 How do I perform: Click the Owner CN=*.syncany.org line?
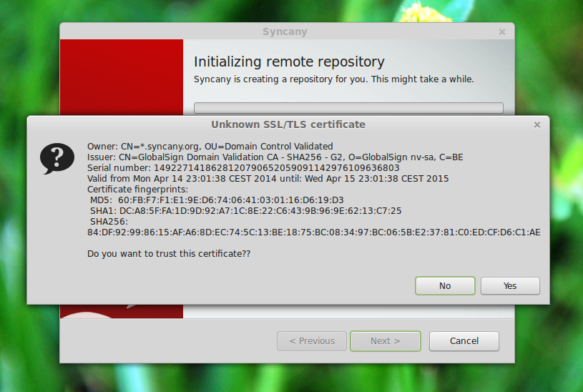[210, 146]
